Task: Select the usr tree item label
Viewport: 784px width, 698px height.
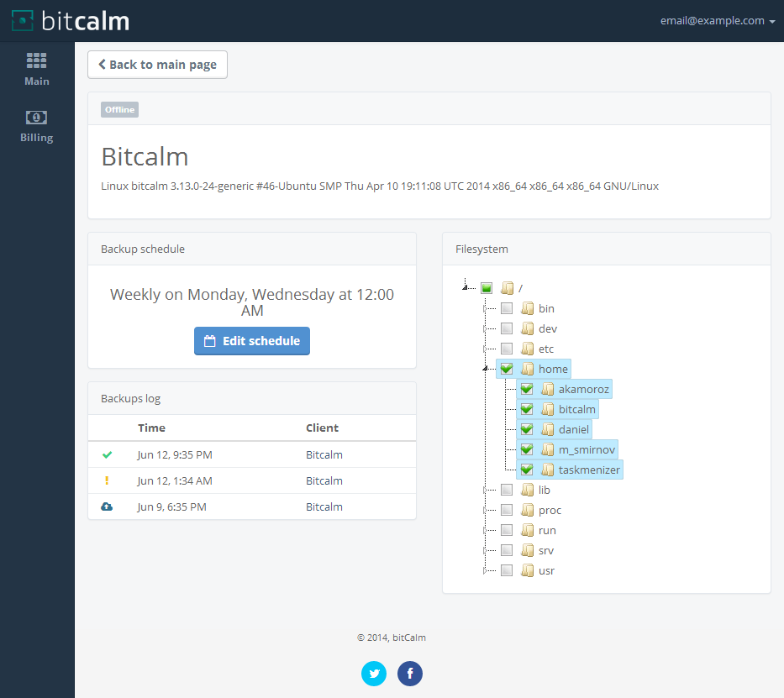Action: (546, 570)
